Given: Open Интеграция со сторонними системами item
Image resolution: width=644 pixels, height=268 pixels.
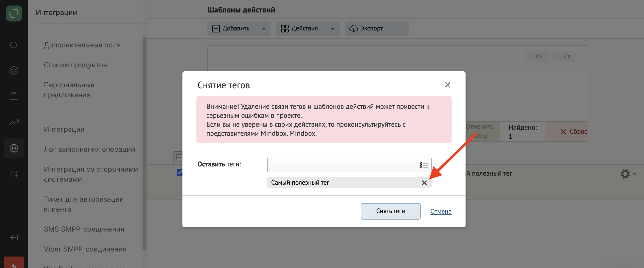Looking at the screenshot, I should click(91, 174).
